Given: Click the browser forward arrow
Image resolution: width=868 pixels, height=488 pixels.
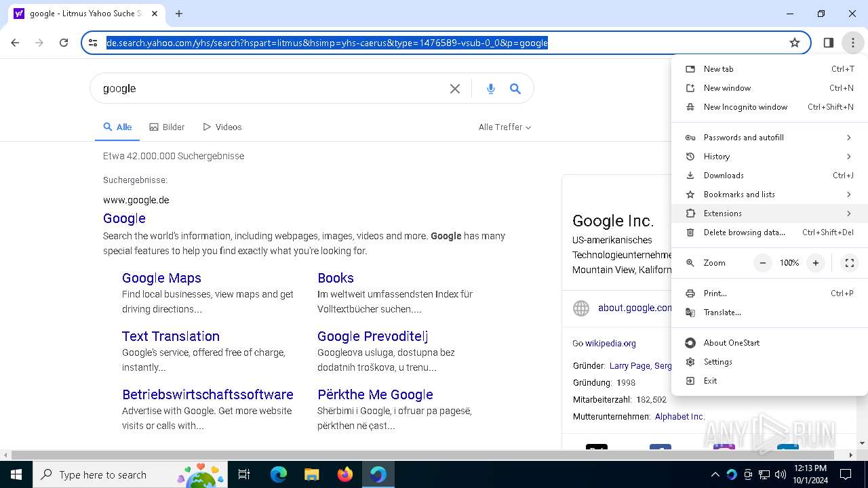Looking at the screenshot, I should pyautogui.click(x=39, y=43).
